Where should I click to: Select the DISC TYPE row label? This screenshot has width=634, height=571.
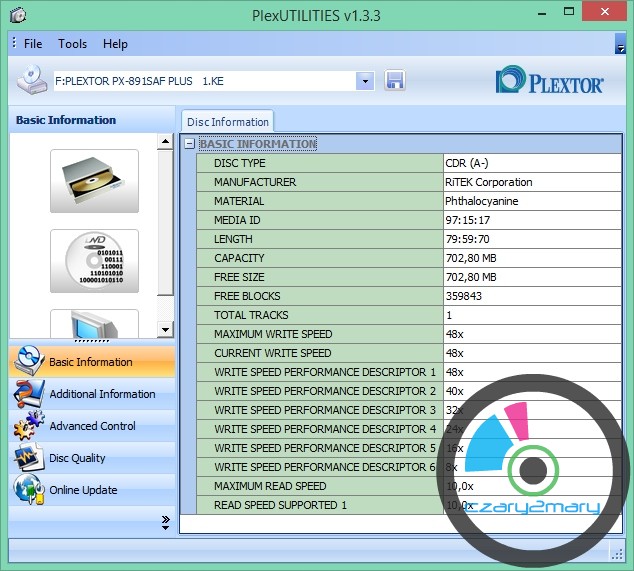coord(240,163)
